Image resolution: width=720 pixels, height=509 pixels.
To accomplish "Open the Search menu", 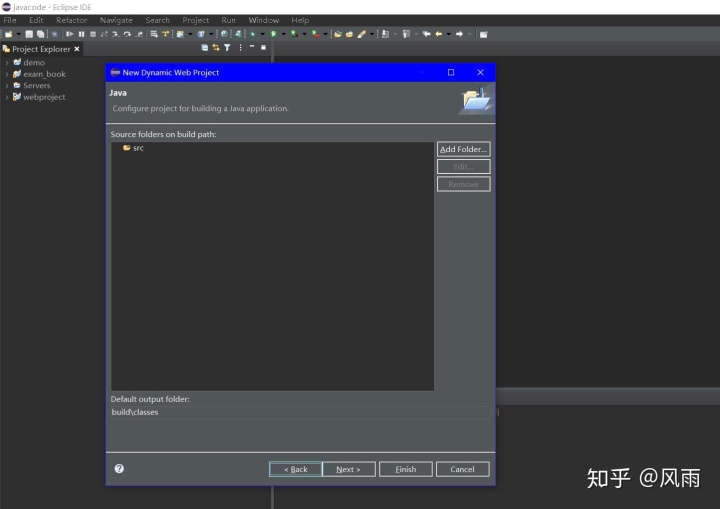I will click(158, 20).
